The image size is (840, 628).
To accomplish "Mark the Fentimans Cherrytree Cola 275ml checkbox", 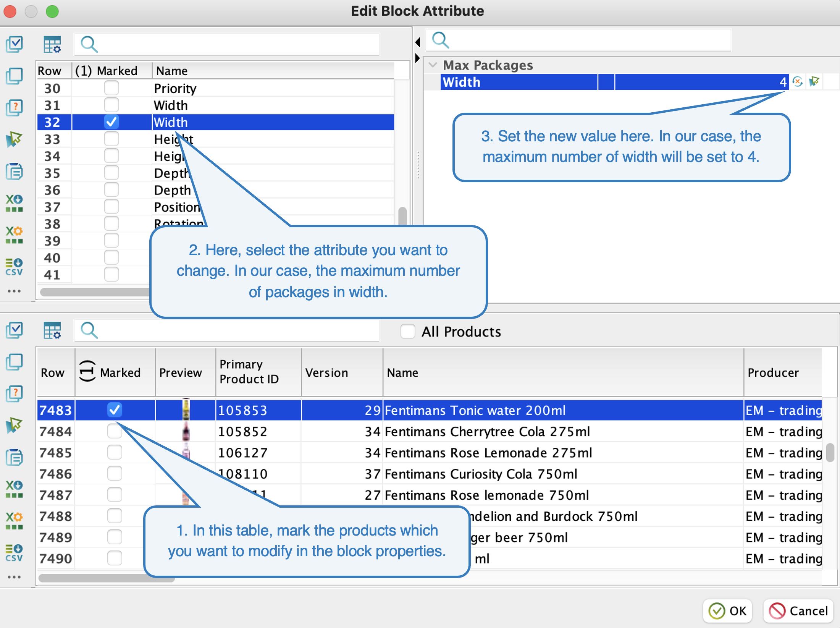I will pyautogui.click(x=114, y=431).
